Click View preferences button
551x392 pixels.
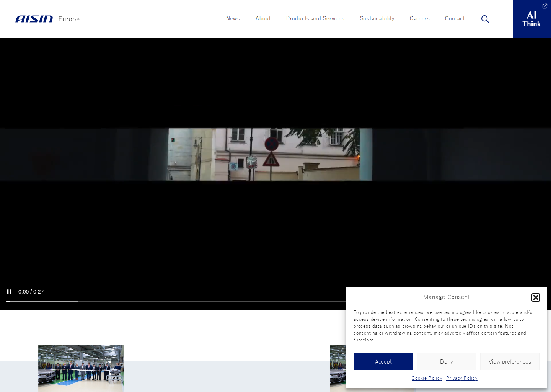[x=510, y=361]
